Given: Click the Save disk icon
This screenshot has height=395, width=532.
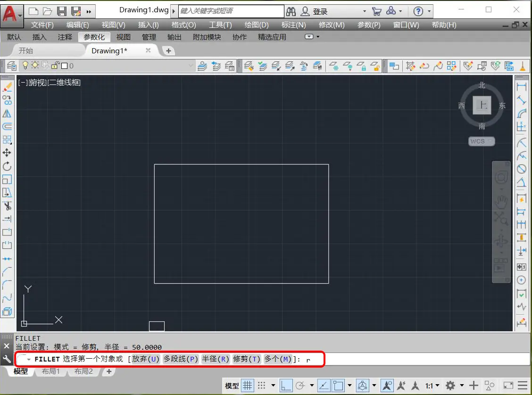Looking at the screenshot, I should coord(62,11).
